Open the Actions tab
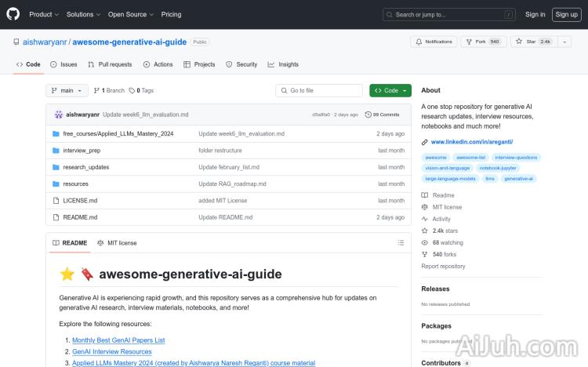Viewport: 588px width, 367px height. coord(158,64)
